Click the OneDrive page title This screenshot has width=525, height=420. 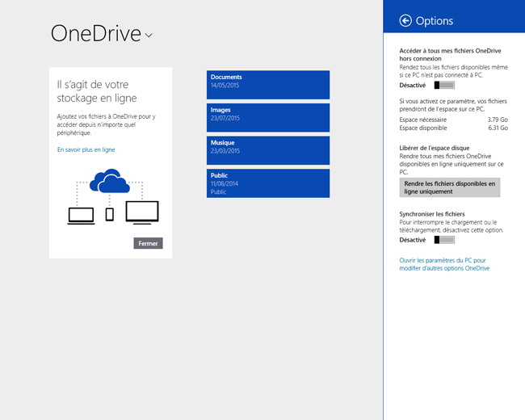(96, 33)
